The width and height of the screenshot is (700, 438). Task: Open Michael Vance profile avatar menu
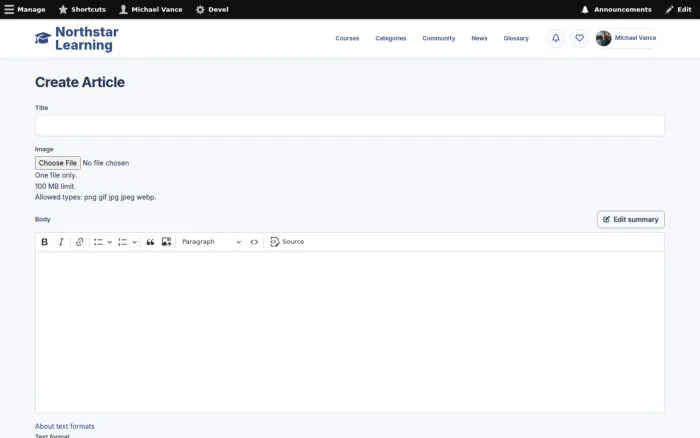[627, 38]
